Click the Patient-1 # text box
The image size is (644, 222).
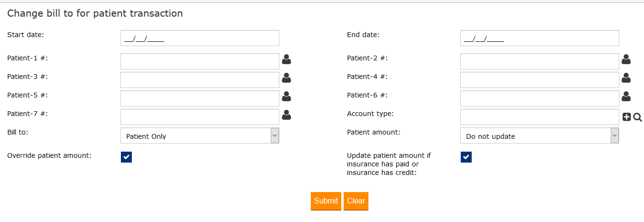[x=199, y=61]
